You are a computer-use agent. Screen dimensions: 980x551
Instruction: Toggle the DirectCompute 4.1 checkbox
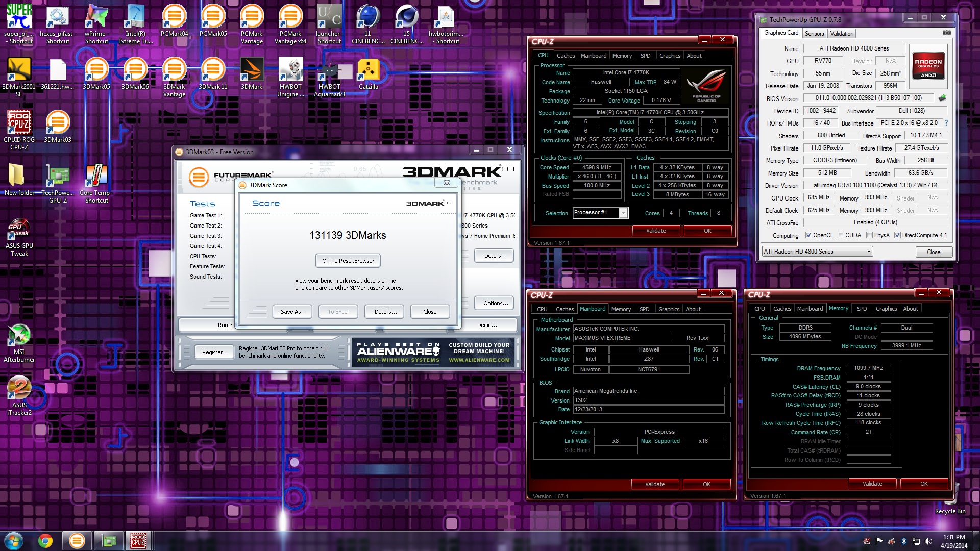point(897,235)
